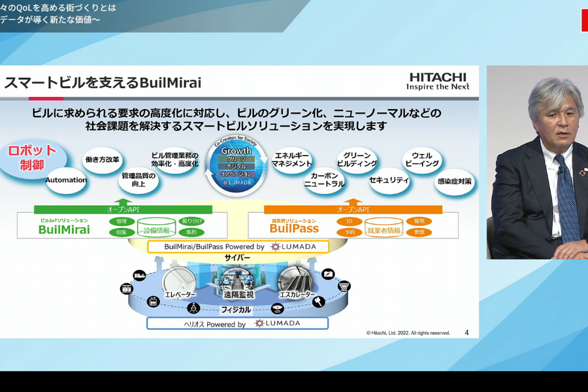Image resolution: width=588 pixels, height=392 pixels.
Task: Click the green 集約 pill
Action: coord(191,232)
